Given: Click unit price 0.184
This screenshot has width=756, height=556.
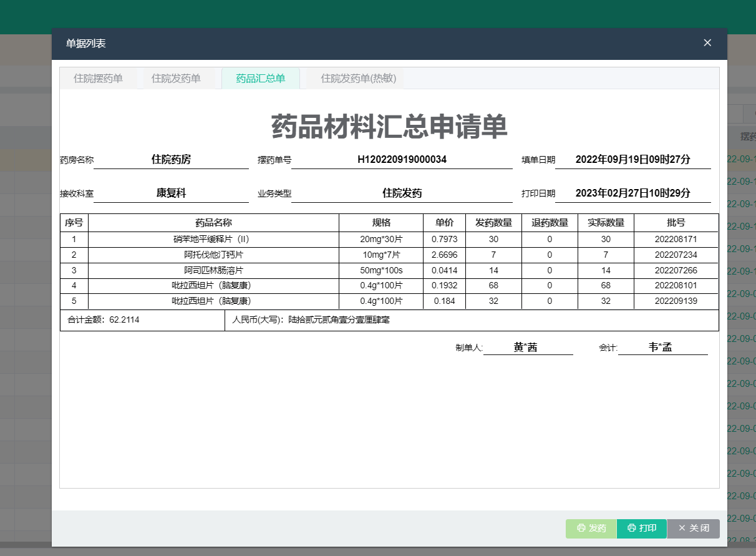Looking at the screenshot, I should tap(445, 301).
